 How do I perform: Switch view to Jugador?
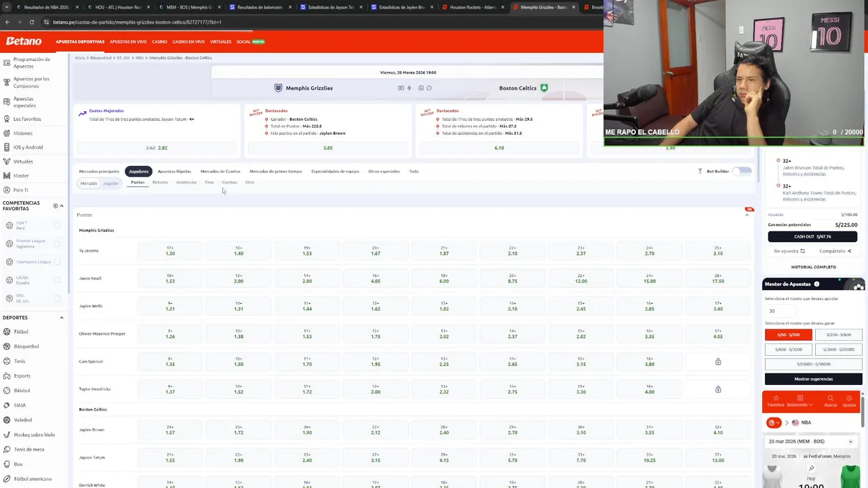point(111,183)
